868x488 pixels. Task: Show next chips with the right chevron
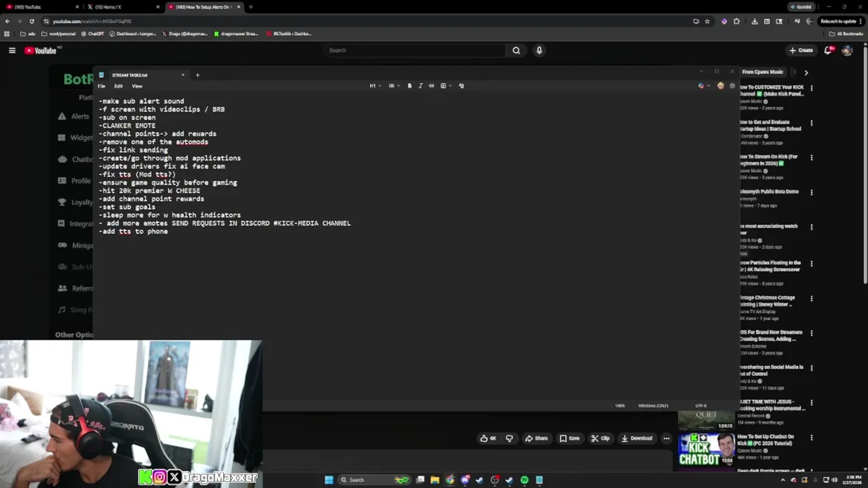tap(806, 72)
